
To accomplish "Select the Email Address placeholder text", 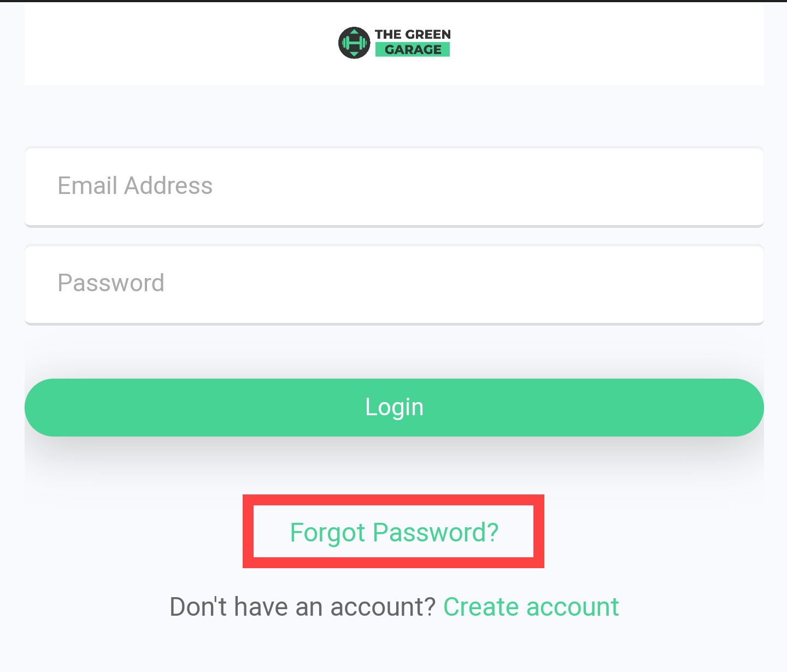I will pyautogui.click(x=135, y=186).
